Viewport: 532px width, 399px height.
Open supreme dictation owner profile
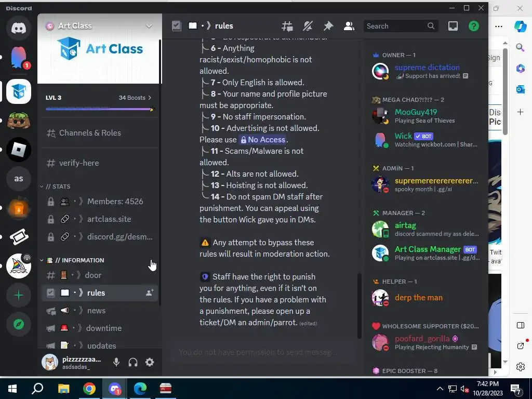click(x=426, y=71)
